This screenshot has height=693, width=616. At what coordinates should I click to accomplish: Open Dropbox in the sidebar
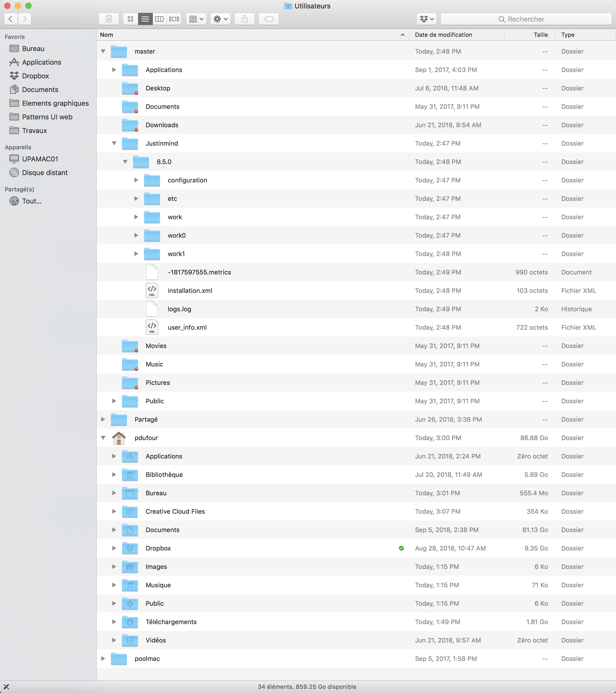click(35, 76)
